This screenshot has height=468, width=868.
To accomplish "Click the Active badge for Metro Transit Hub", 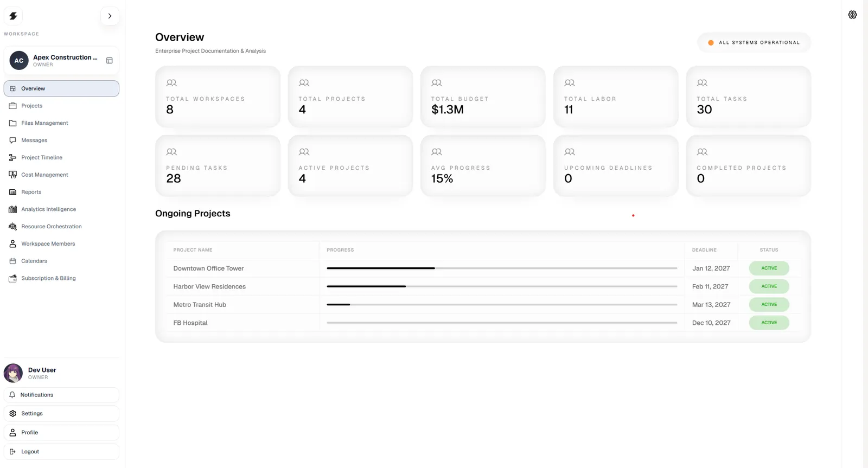I will [769, 304].
